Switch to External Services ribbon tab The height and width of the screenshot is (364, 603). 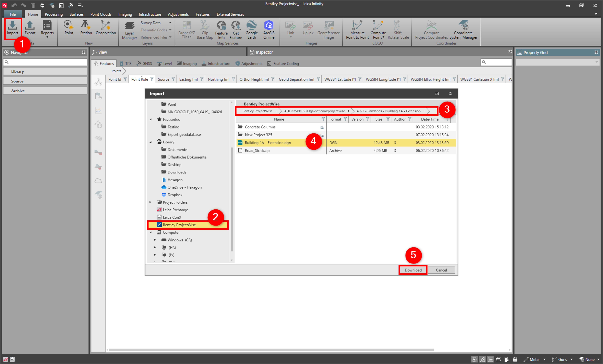230,14
